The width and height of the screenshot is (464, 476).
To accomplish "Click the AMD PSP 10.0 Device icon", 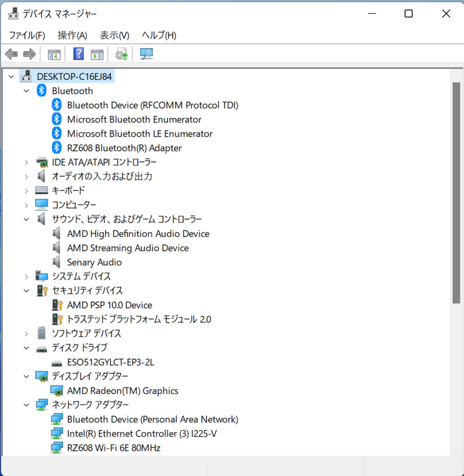I will tap(57, 305).
